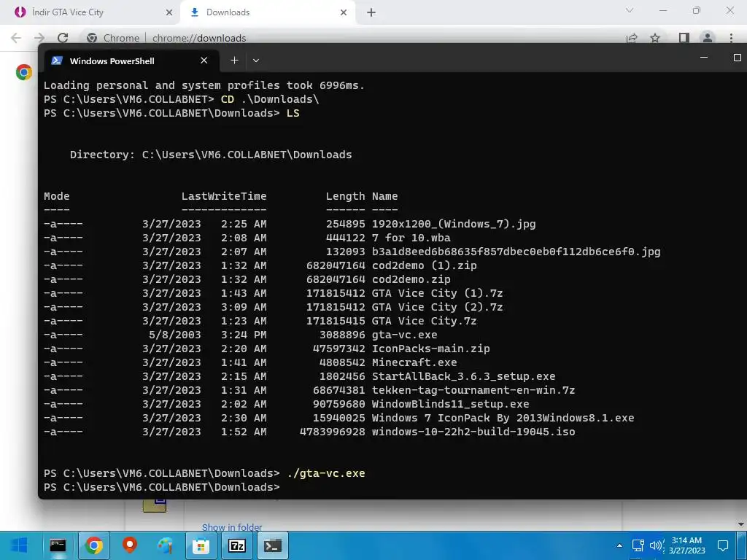Click Windows 7 IconPack By 2013Windows8.1.exe

coord(503,418)
